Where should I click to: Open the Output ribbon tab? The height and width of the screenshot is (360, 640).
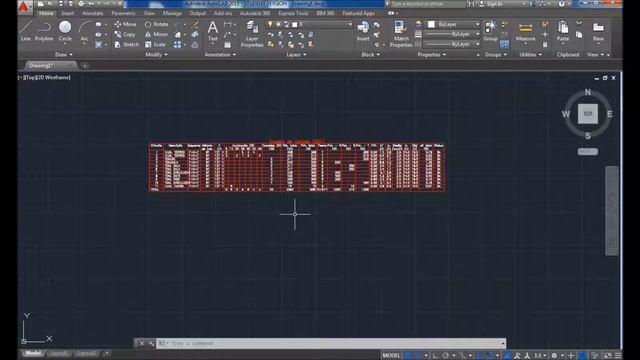pos(198,13)
